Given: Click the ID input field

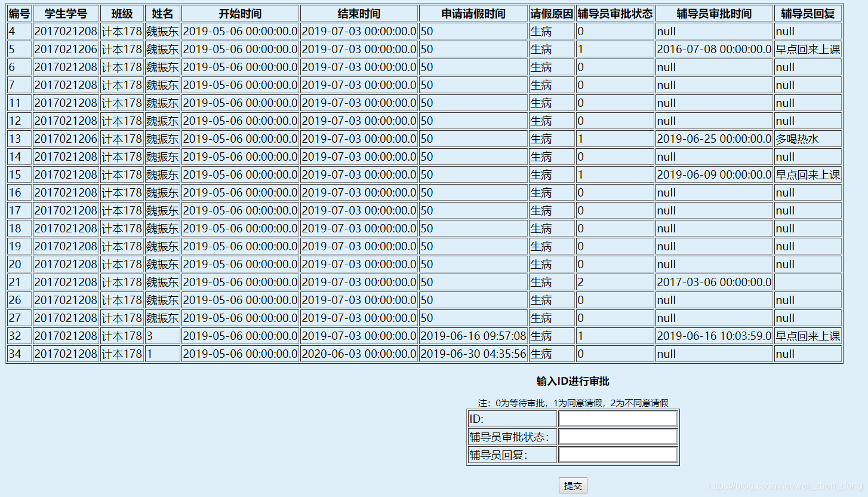Looking at the screenshot, I should pyautogui.click(x=618, y=419).
